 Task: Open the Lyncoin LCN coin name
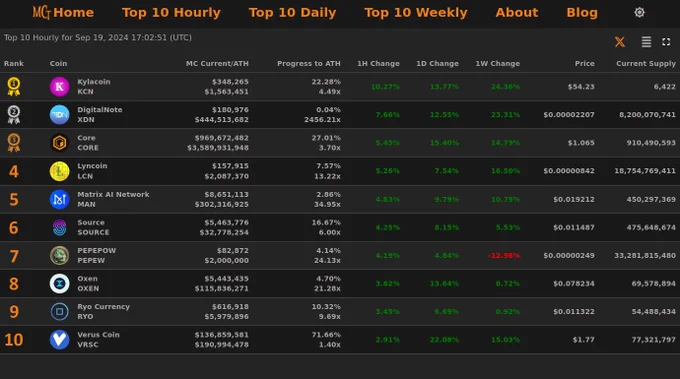tap(92, 171)
